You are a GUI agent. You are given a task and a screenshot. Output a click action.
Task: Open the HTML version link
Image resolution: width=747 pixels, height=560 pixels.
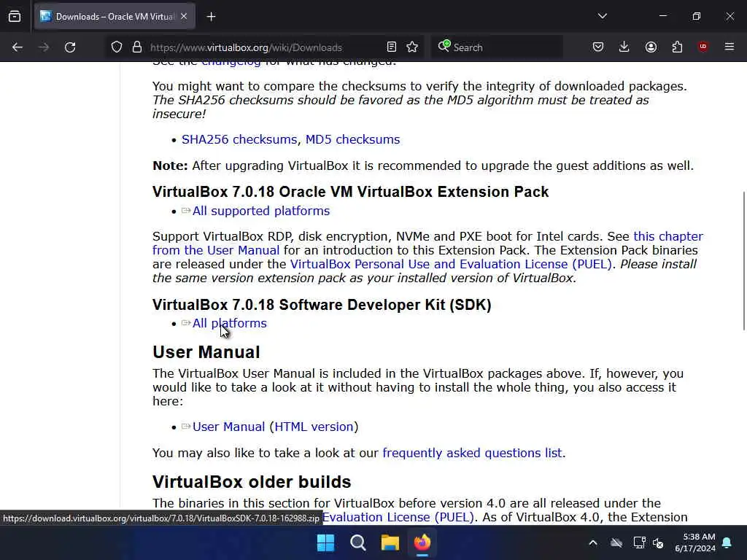pos(314,427)
